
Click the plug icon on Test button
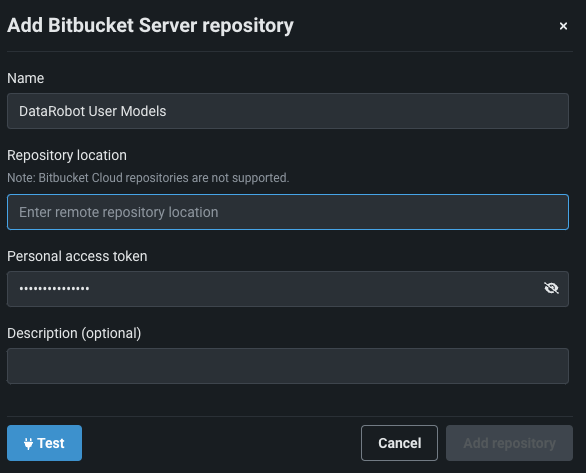(x=28, y=443)
